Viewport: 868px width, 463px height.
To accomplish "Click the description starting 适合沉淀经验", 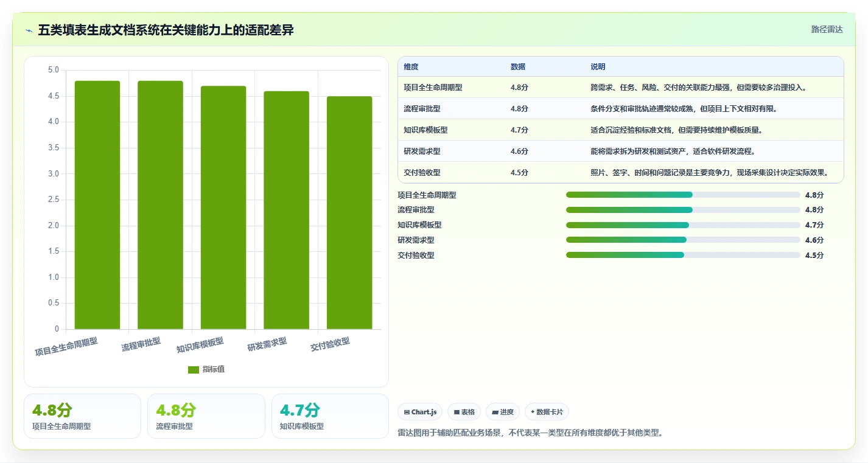I will (676, 130).
